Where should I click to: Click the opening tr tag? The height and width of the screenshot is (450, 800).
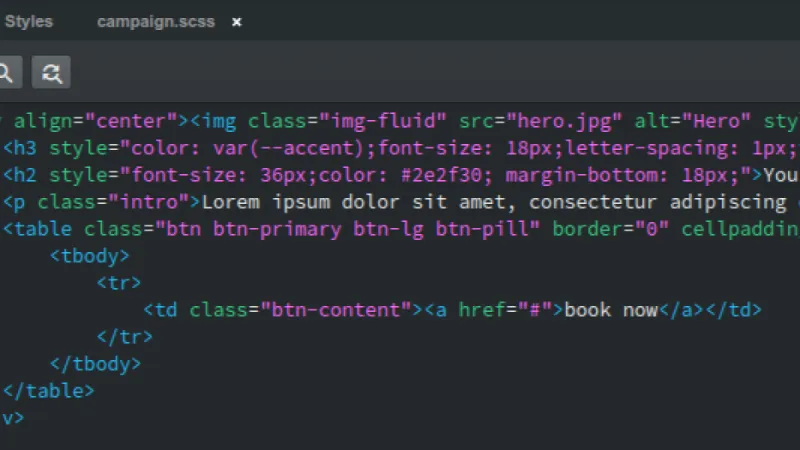click(119, 283)
